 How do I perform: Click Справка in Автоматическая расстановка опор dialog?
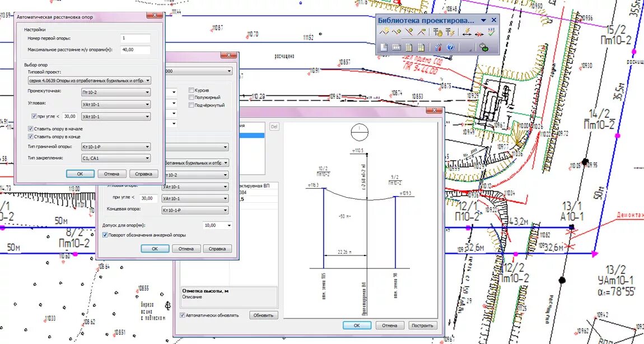[144, 174]
